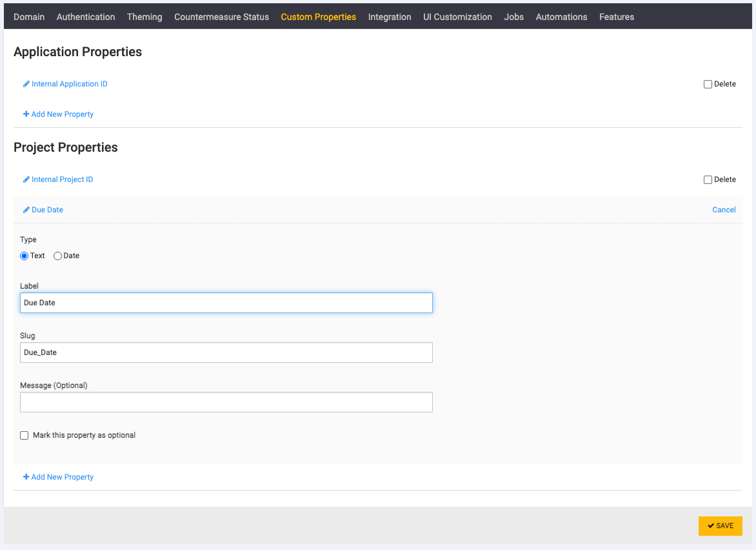This screenshot has height=550, width=756.
Task: Select the Text type radio button
Action: [x=24, y=256]
